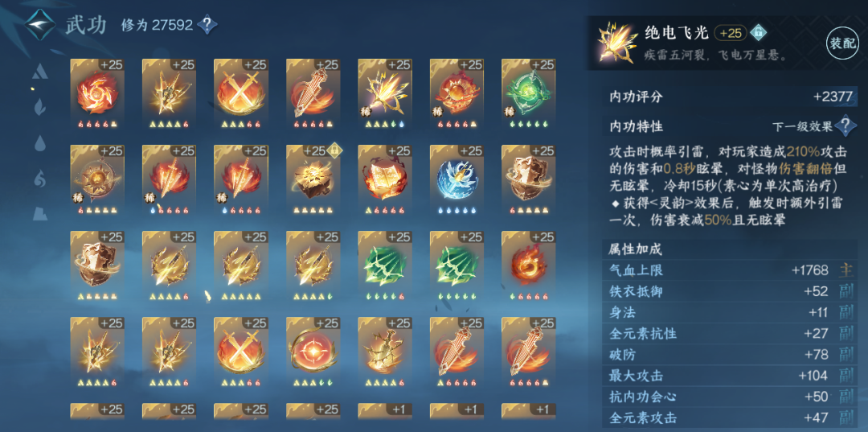Open the help question mark beside 修为 27592
The width and height of the screenshot is (868, 432).
207,24
